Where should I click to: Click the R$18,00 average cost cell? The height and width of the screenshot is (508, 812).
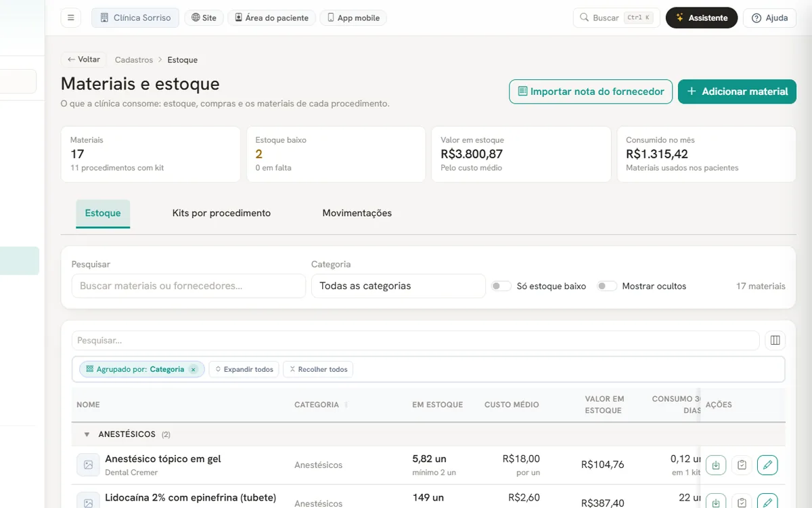coord(521,459)
